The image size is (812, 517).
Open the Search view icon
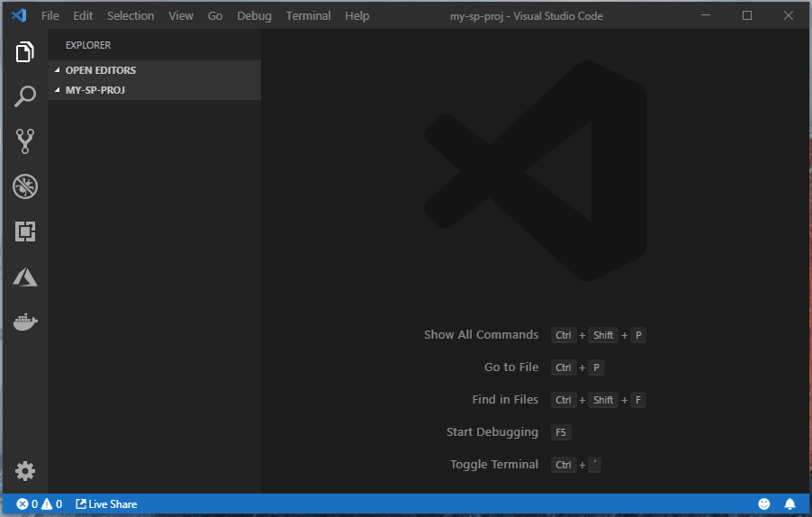(x=25, y=96)
